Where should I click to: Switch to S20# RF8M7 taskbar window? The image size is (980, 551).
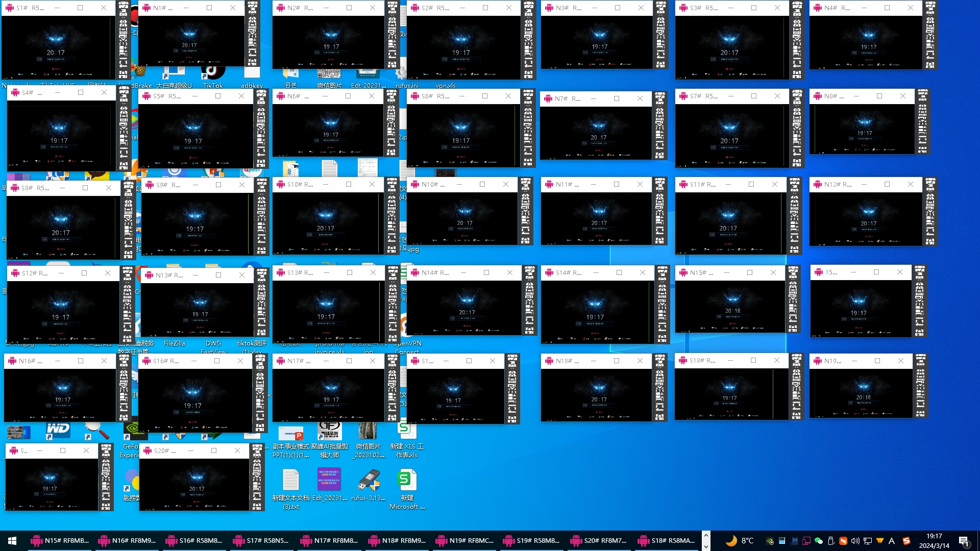click(x=599, y=541)
